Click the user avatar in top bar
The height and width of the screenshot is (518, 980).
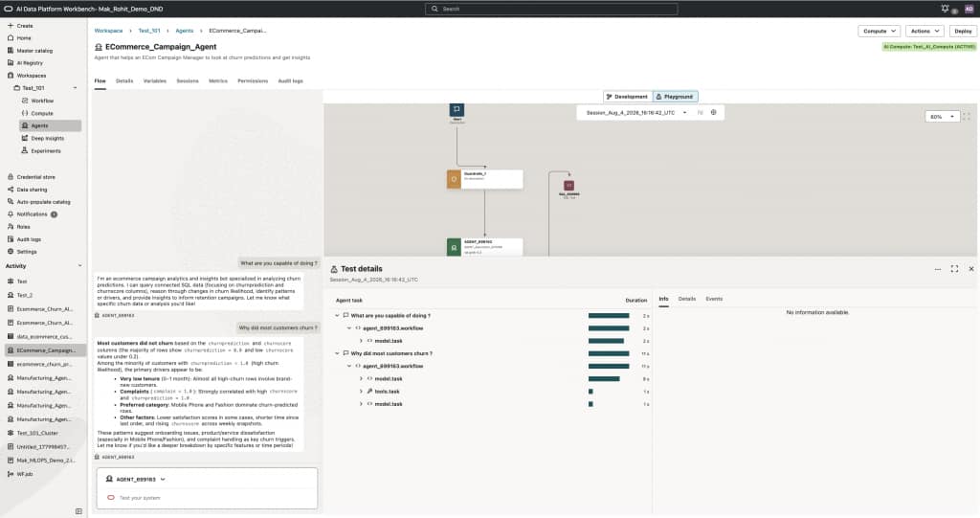click(969, 9)
